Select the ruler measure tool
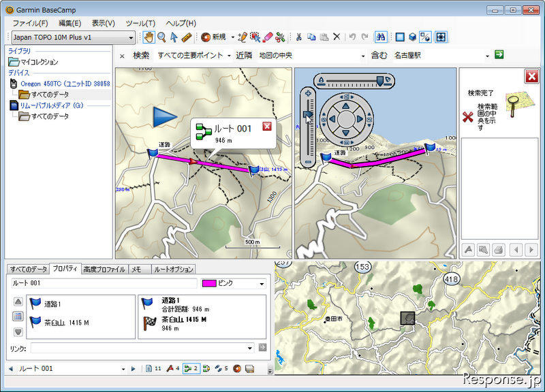 187,37
